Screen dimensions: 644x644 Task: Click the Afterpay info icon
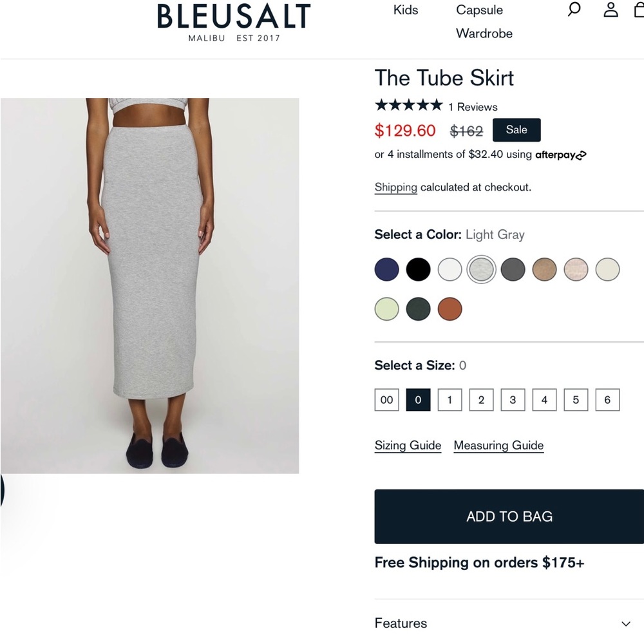point(581,155)
